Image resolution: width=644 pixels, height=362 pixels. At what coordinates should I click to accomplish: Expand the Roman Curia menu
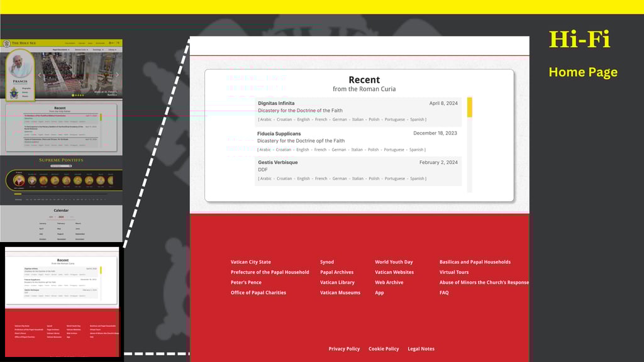[x=81, y=50]
